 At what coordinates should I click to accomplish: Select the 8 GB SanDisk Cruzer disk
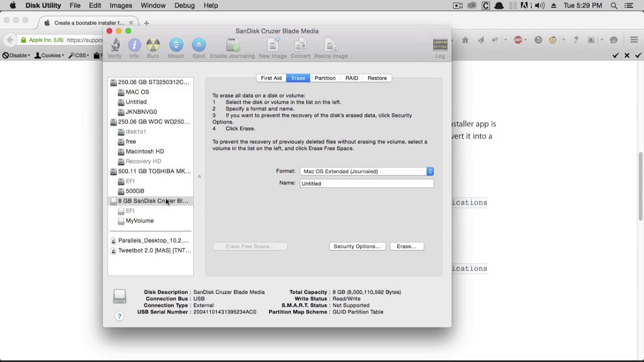(x=150, y=201)
